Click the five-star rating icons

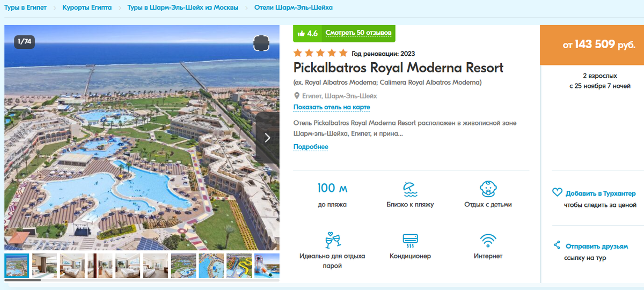coord(320,53)
